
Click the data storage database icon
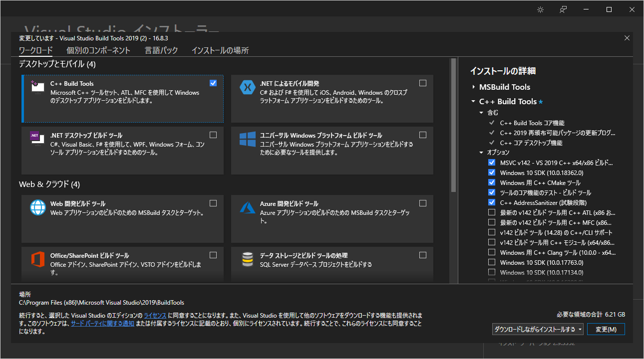tap(248, 259)
